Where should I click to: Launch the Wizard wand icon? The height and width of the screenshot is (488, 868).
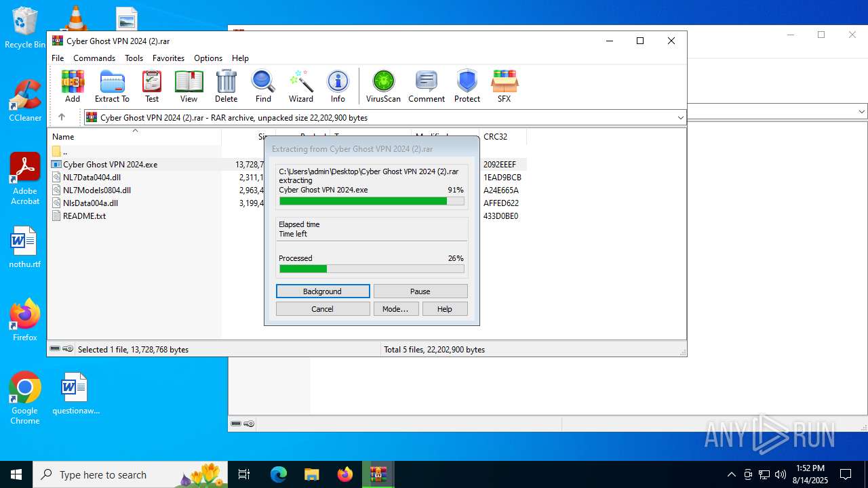point(301,86)
